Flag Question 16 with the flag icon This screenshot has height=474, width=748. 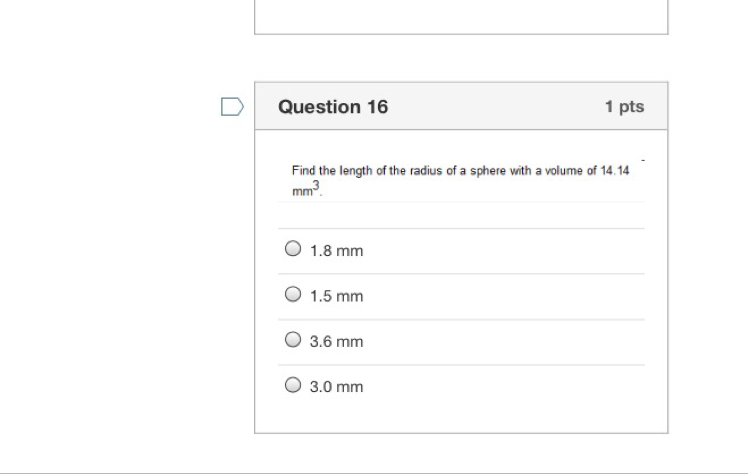[x=231, y=107]
